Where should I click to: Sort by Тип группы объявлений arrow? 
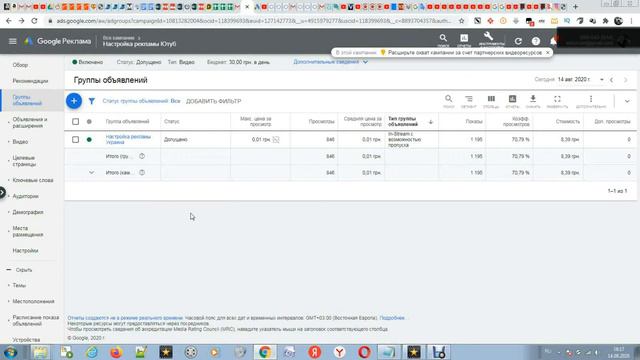point(431,122)
